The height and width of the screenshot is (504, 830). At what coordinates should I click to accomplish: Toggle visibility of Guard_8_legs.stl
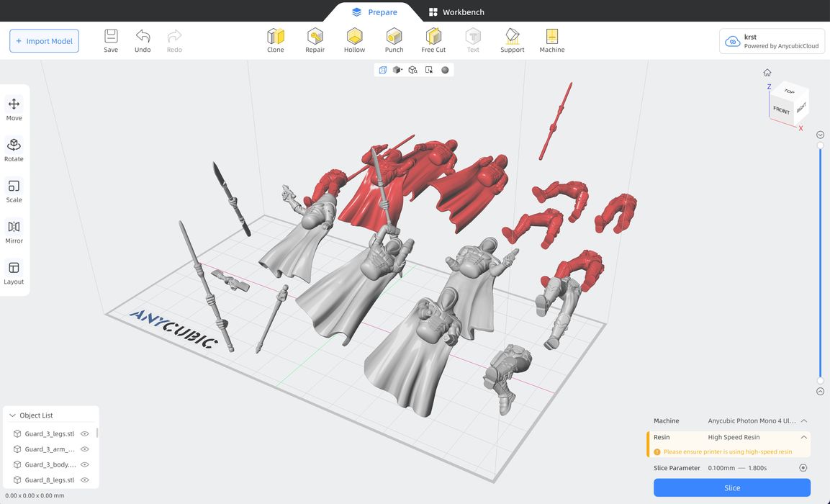[x=85, y=480]
